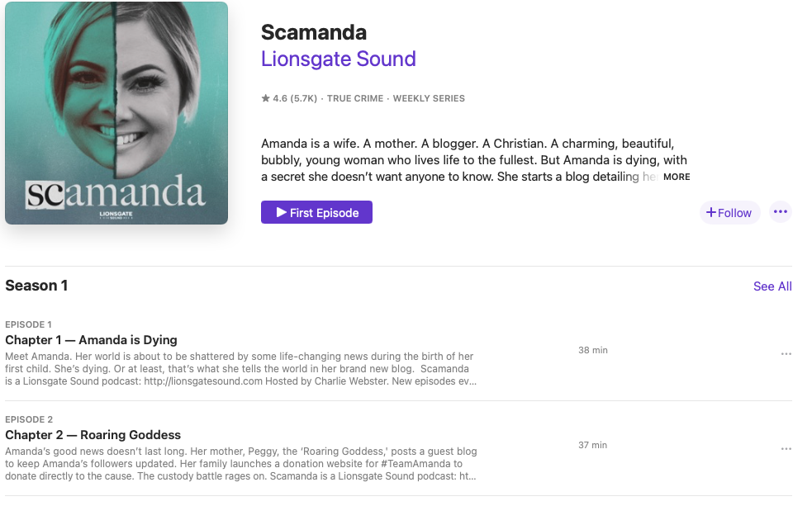Expand podcast description with MORE
This screenshot has width=812, height=506.
(x=676, y=177)
